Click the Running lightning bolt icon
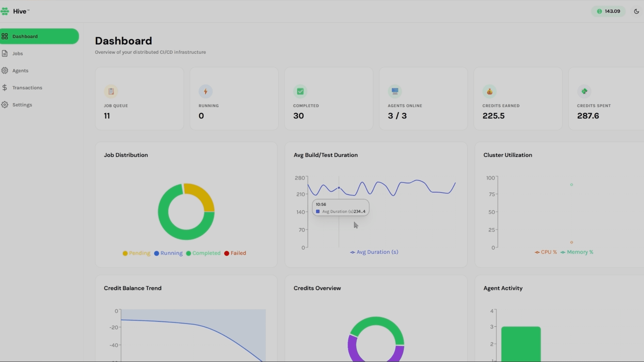The image size is (644, 362). click(x=206, y=91)
